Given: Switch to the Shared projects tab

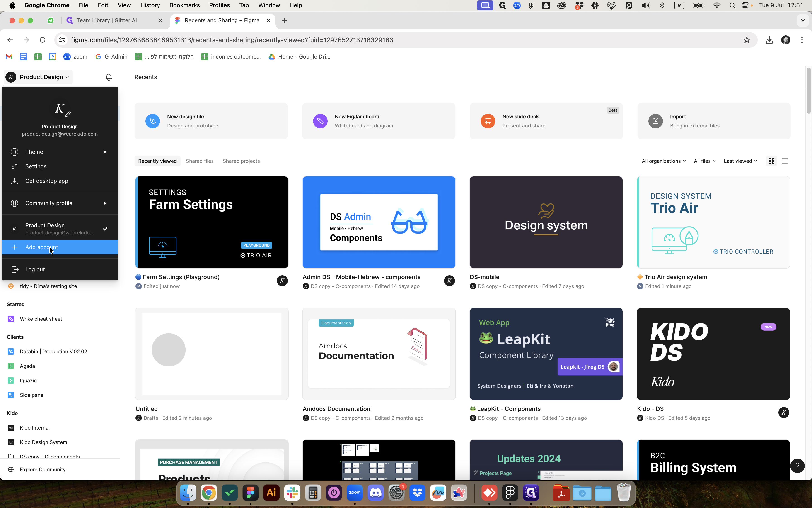Looking at the screenshot, I should (x=241, y=161).
